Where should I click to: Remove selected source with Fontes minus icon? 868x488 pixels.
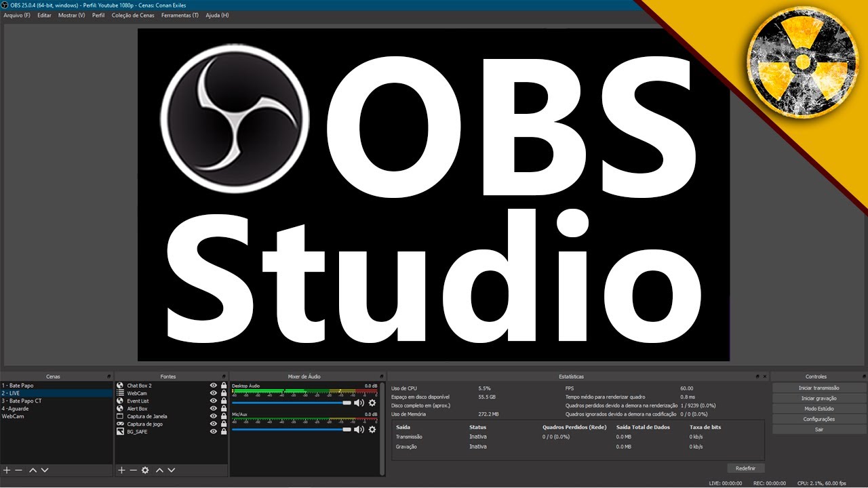(133, 470)
